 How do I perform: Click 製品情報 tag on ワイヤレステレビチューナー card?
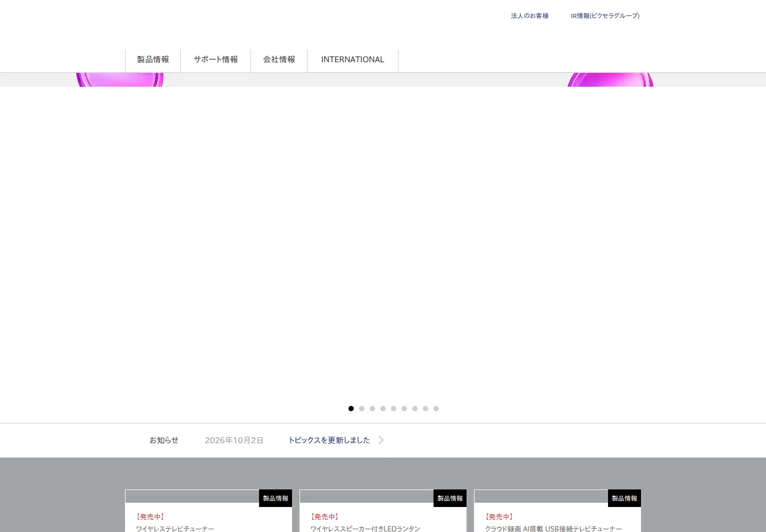click(x=276, y=498)
